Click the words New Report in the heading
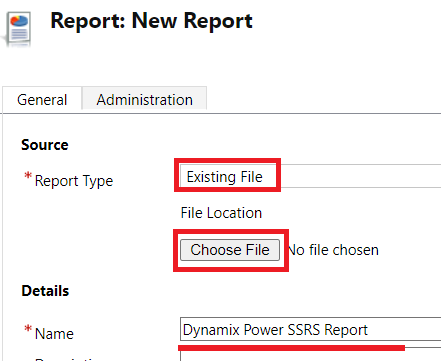The width and height of the screenshot is (441, 361). click(192, 21)
